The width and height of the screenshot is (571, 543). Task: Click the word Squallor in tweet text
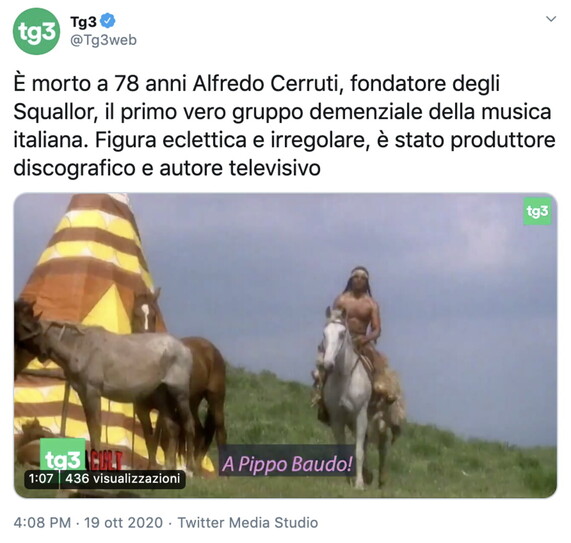(53, 111)
